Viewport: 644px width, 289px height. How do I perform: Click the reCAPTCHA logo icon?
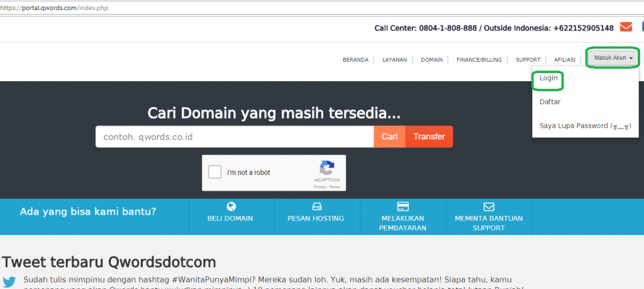[x=326, y=168]
